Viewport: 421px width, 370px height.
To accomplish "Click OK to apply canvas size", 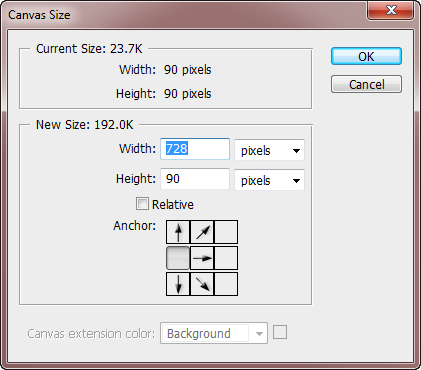I will (366, 56).
